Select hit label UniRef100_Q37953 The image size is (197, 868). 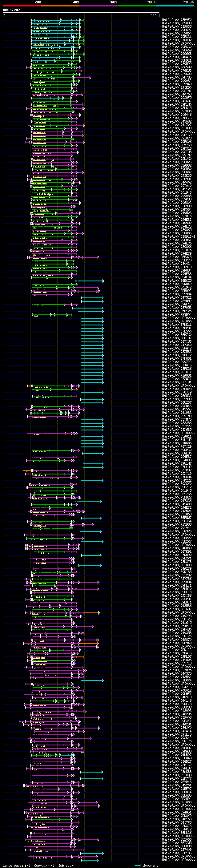click(x=177, y=308)
